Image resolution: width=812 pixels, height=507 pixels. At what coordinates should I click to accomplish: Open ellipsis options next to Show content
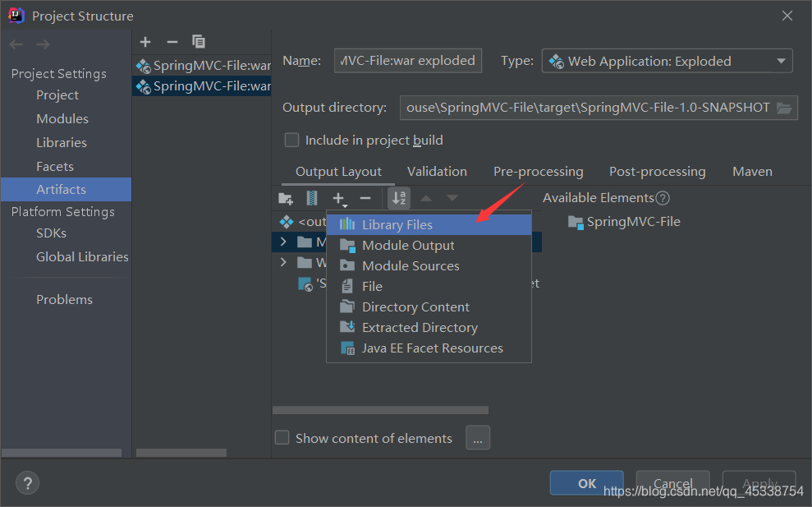pyautogui.click(x=478, y=438)
